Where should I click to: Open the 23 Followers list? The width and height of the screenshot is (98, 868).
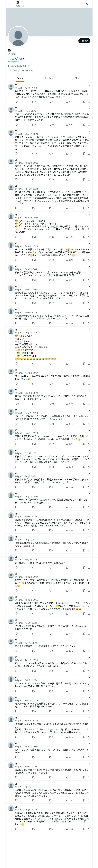(27, 70)
